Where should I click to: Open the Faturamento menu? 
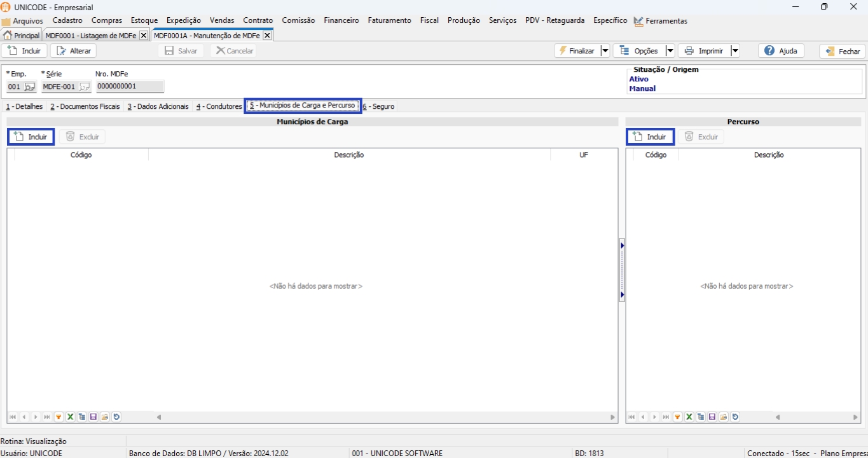coord(389,20)
